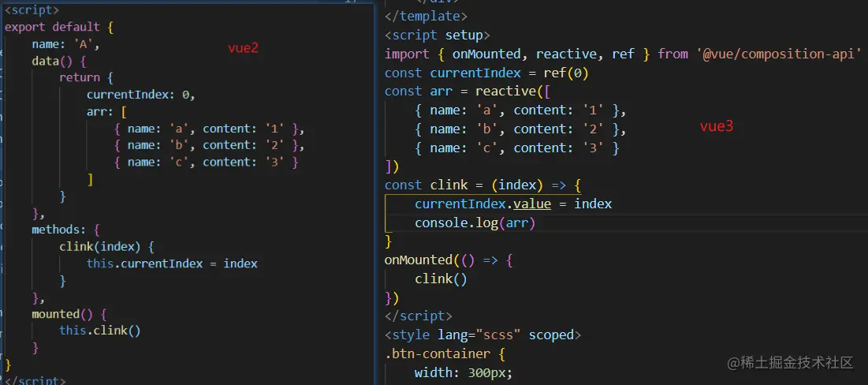The image size is (868, 385).
Task: Click the '</script>' tag in vue3 editor
Action: 419,316
